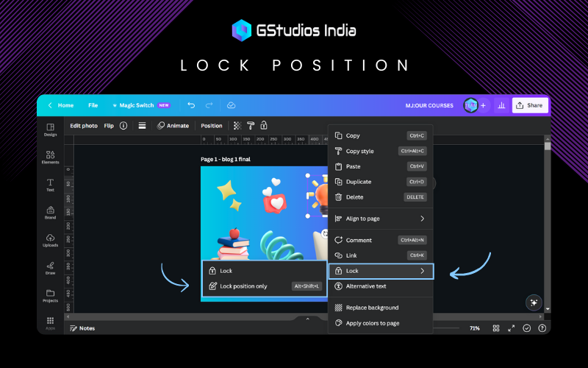Screen dimensions: 588x368
Task: Choose Comment from context menu
Action: point(380,240)
